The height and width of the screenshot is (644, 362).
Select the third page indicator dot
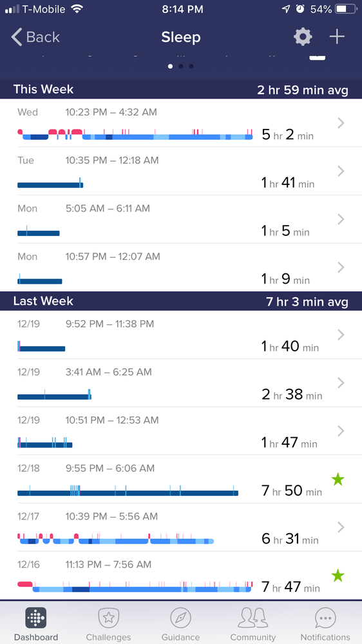[x=191, y=66]
